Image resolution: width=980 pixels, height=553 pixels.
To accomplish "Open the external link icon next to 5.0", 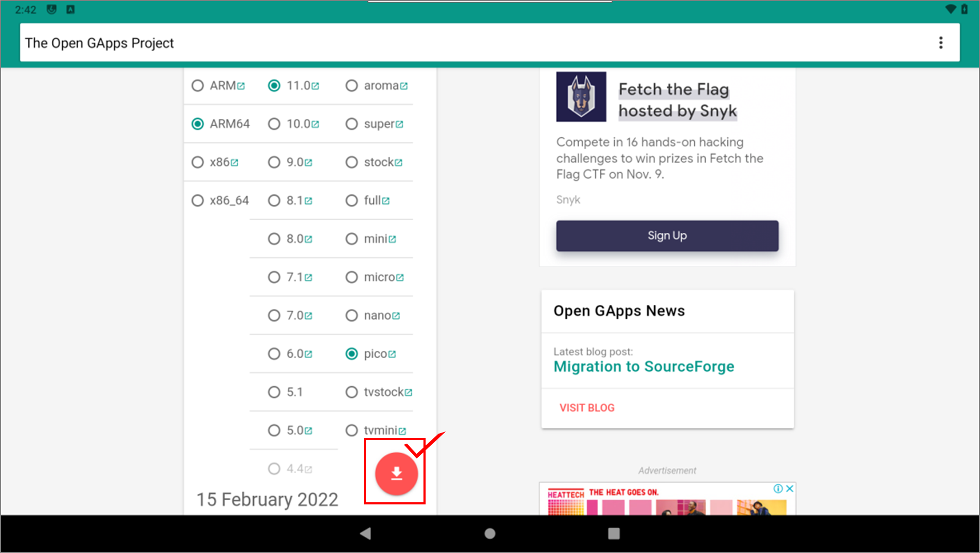I will click(308, 431).
